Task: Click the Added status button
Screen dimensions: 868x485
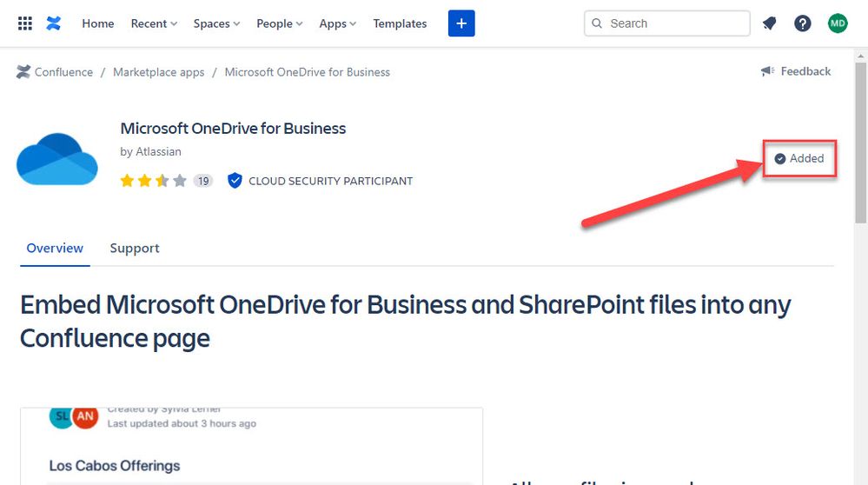Action: point(799,158)
